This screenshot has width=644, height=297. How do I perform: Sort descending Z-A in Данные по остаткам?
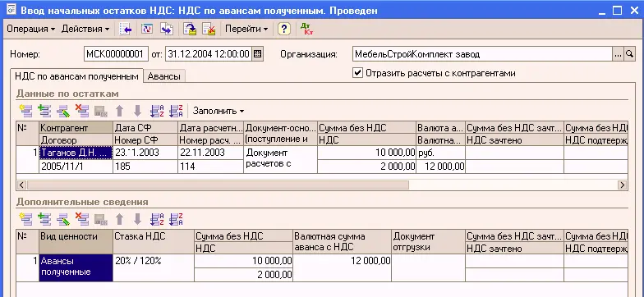[x=176, y=110]
